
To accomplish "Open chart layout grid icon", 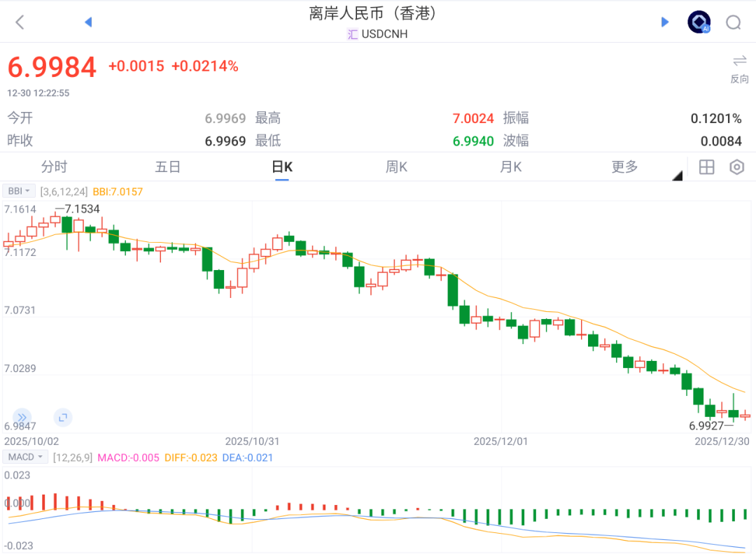I will tap(706, 167).
